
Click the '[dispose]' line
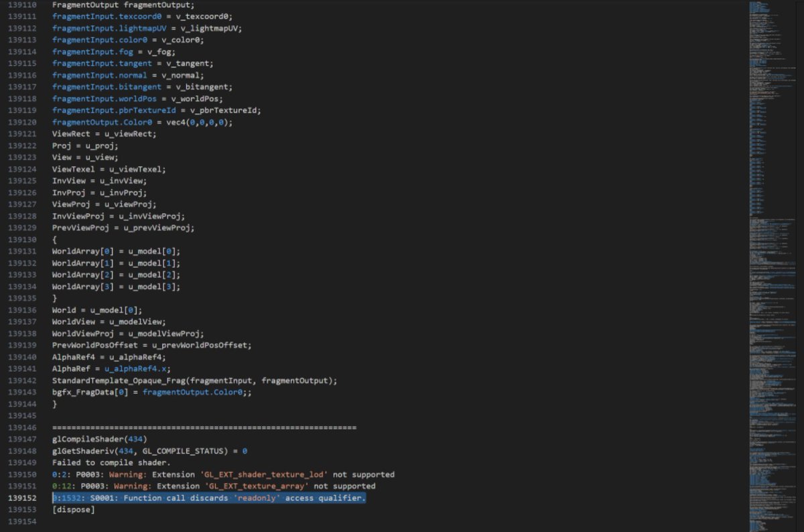click(x=74, y=509)
